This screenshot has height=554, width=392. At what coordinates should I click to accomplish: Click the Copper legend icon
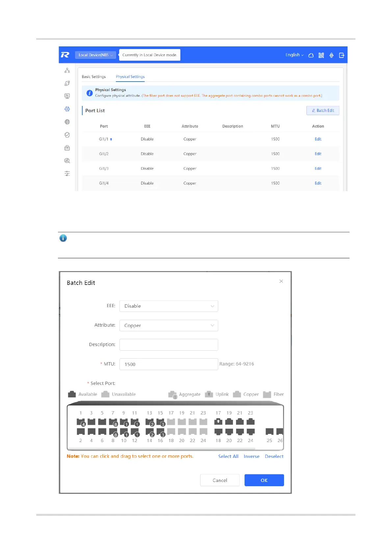pyautogui.click(x=237, y=394)
